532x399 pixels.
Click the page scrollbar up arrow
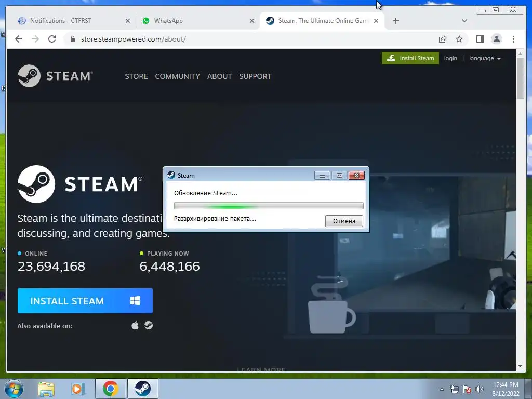(520, 54)
